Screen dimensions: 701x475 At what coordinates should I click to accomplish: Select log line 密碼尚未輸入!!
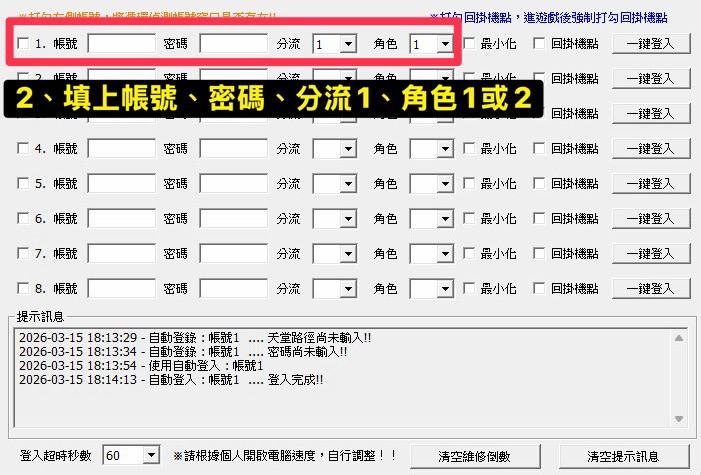(x=183, y=352)
